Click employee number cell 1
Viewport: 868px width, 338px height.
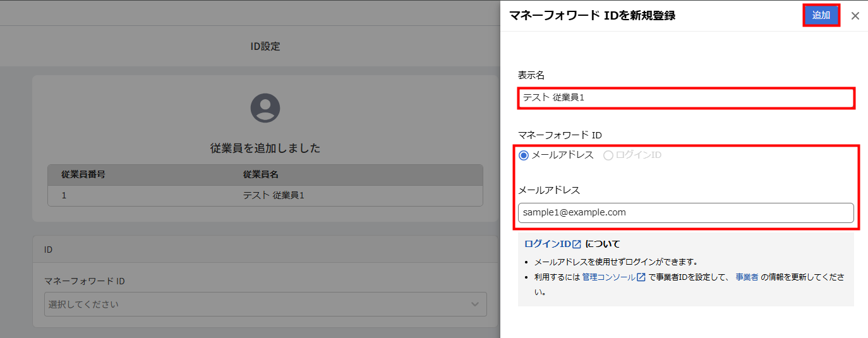click(x=64, y=195)
